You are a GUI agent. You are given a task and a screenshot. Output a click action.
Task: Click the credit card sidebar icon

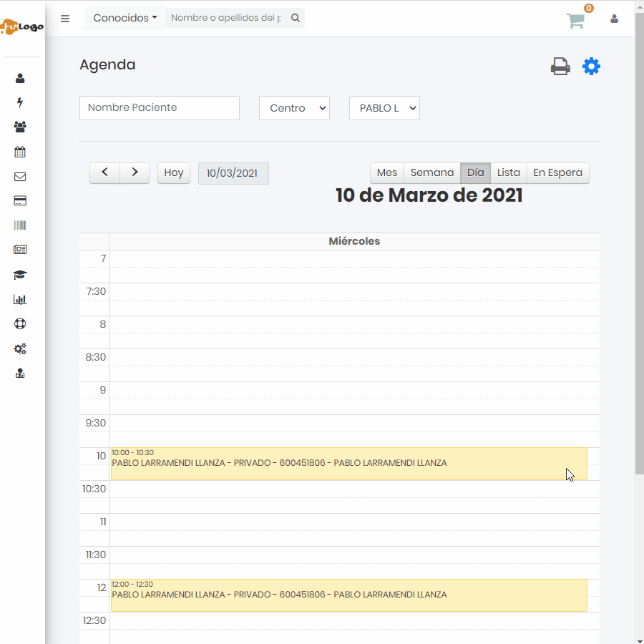point(20,201)
